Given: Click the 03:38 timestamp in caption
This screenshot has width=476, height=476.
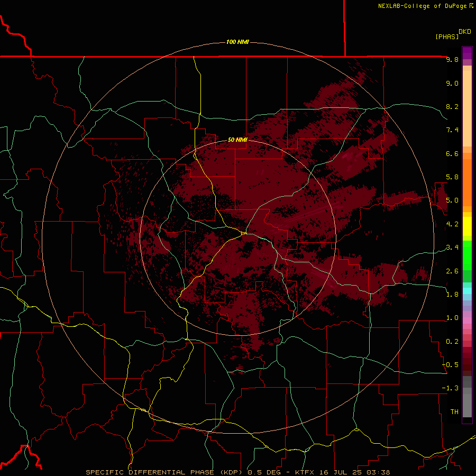Looking at the screenshot, I should 378,472.
